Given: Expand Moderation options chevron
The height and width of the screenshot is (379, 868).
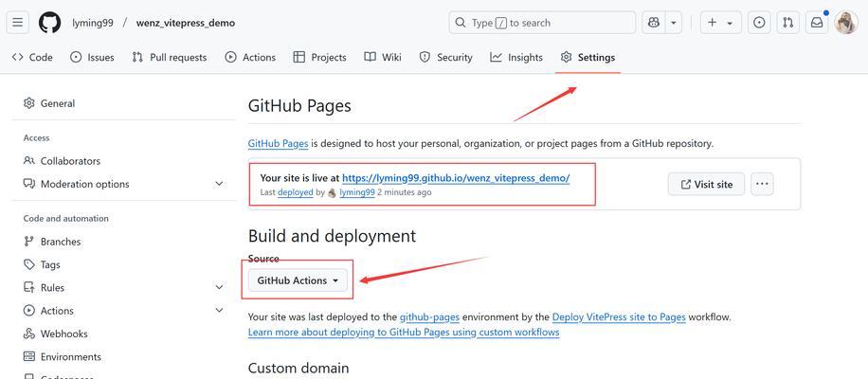Looking at the screenshot, I should coord(219,184).
